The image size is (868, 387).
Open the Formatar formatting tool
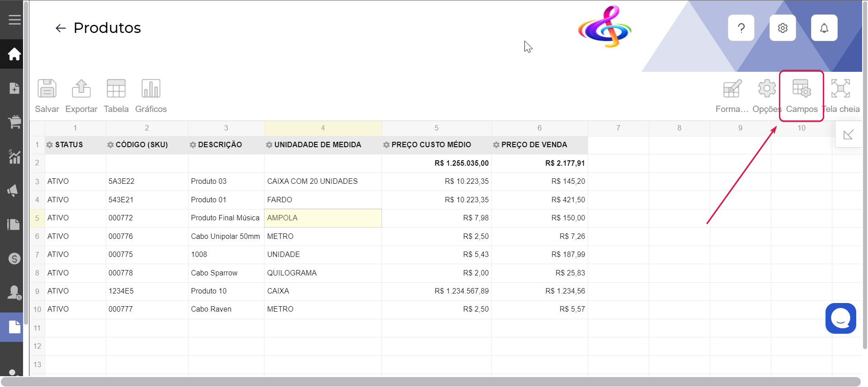point(732,95)
